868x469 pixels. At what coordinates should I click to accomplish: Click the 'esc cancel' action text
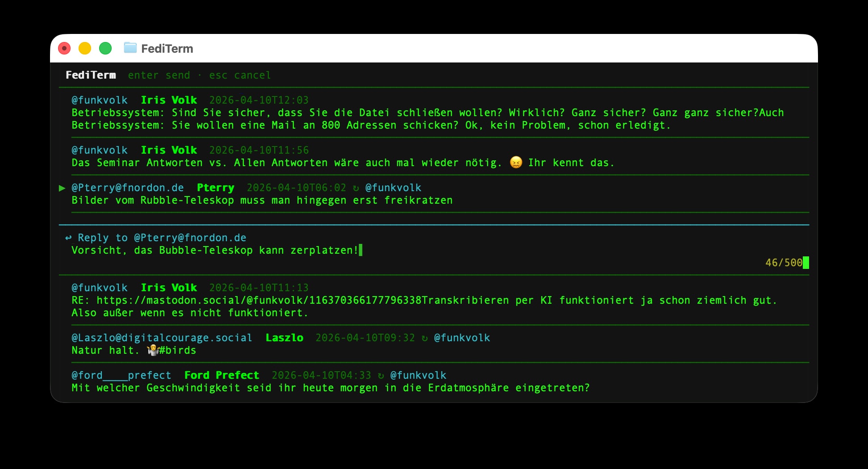pyautogui.click(x=240, y=75)
